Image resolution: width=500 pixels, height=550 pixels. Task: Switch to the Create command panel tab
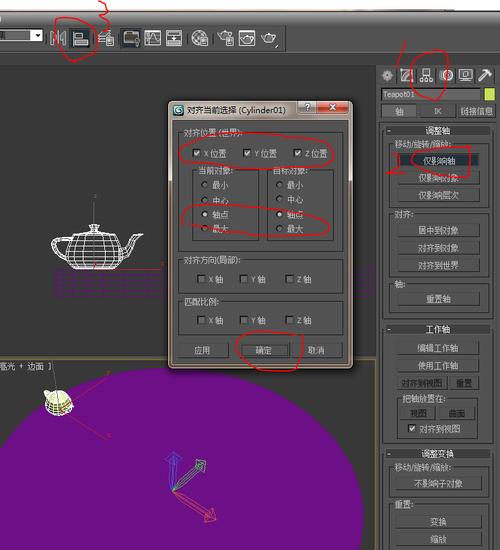(387, 75)
